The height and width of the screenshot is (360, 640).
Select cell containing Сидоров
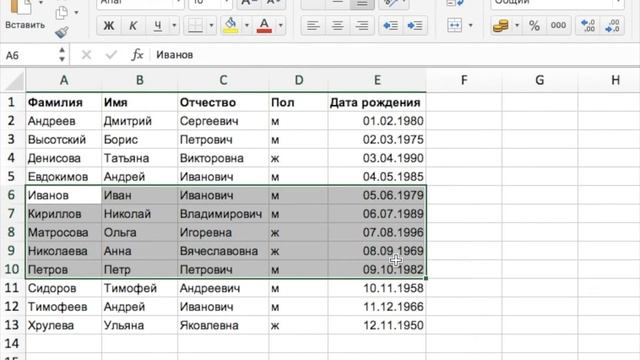tap(64, 288)
